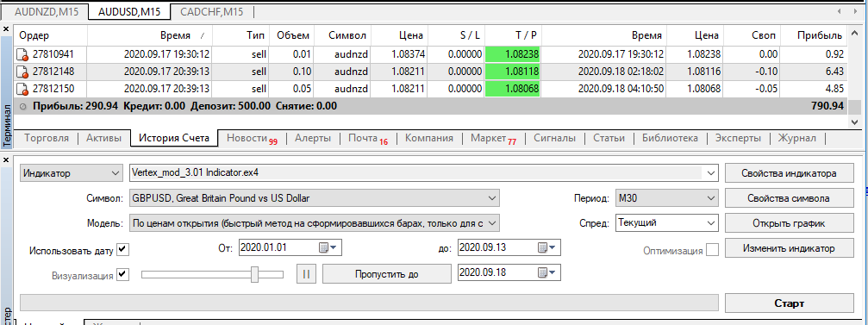Open the 'Период' M30 dropdown
Viewport: 868px width, 325px height.
(x=666, y=197)
